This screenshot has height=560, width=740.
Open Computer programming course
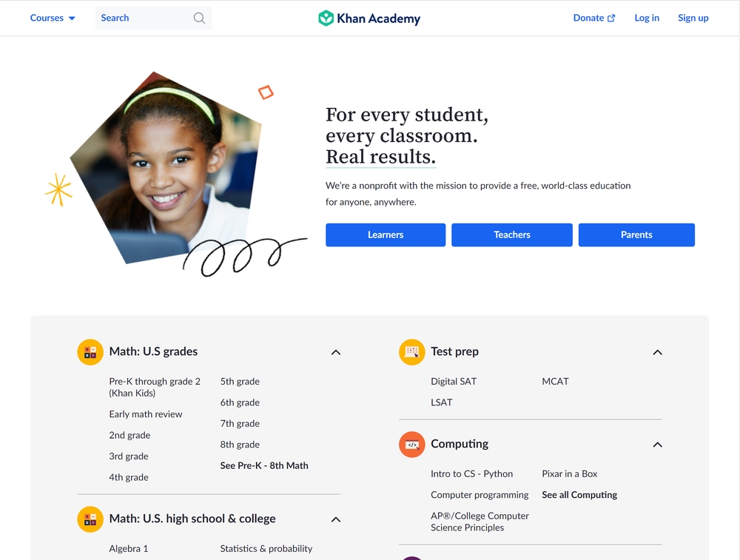[x=480, y=495]
